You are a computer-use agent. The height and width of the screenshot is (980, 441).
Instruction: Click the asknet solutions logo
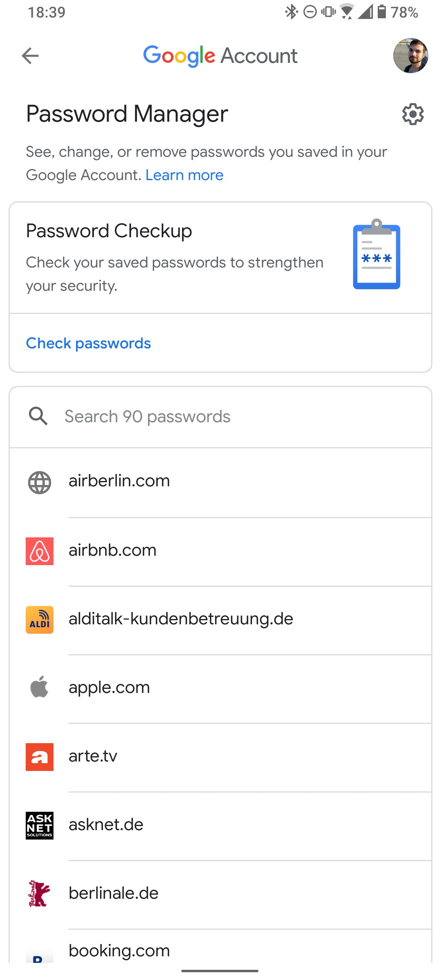coord(39,824)
